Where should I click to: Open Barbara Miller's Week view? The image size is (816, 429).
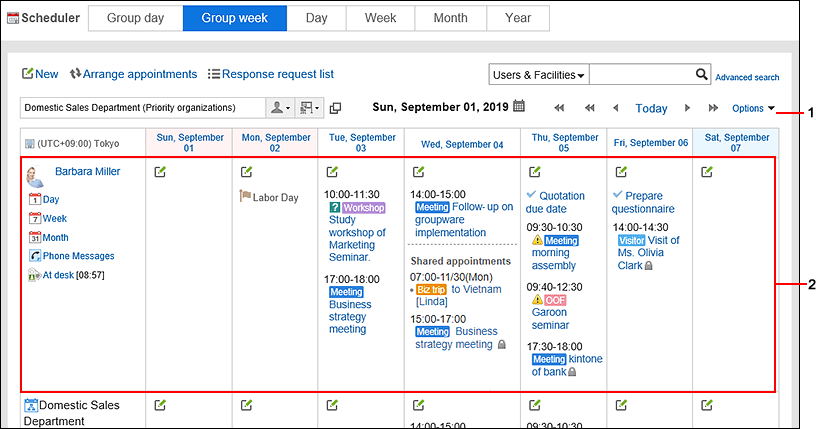(x=48, y=219)
